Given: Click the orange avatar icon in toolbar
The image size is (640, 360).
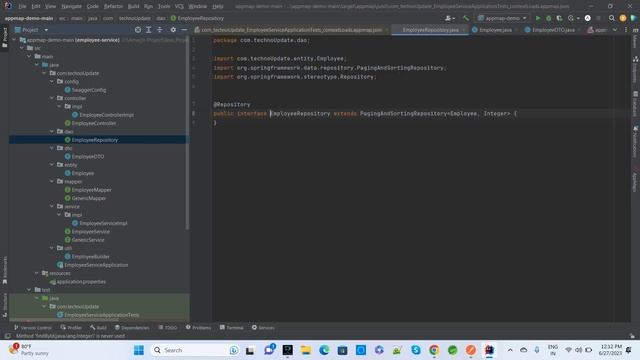Looking at the screenshot, I should tap(622, 18).
